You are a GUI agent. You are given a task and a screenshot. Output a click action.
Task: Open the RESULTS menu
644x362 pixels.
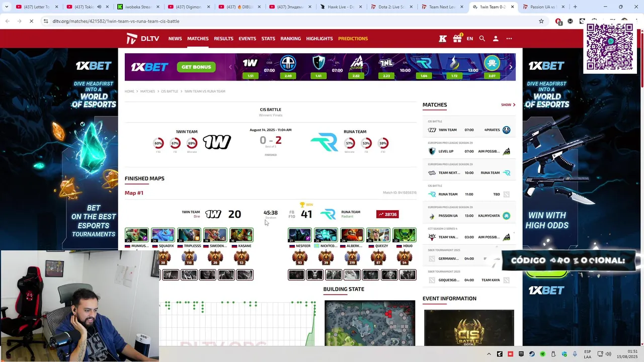(223, 39)
